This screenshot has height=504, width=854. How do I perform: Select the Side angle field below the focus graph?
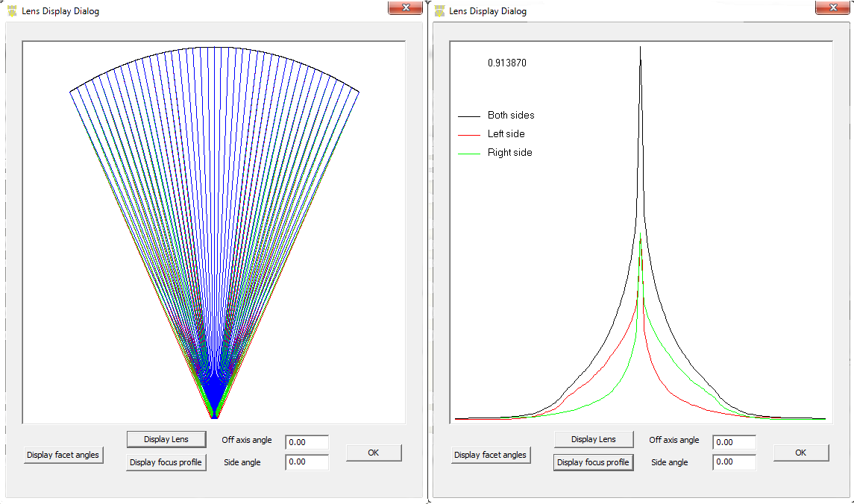[734, 462]
